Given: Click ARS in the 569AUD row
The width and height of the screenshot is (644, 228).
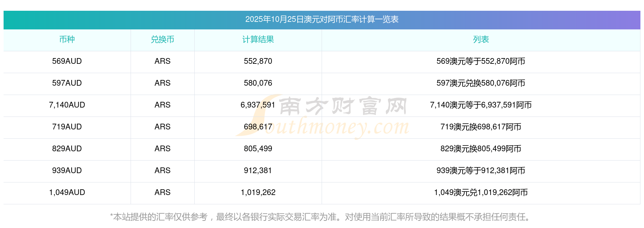Looking at the screenshot, I should (x=162, y=61).
